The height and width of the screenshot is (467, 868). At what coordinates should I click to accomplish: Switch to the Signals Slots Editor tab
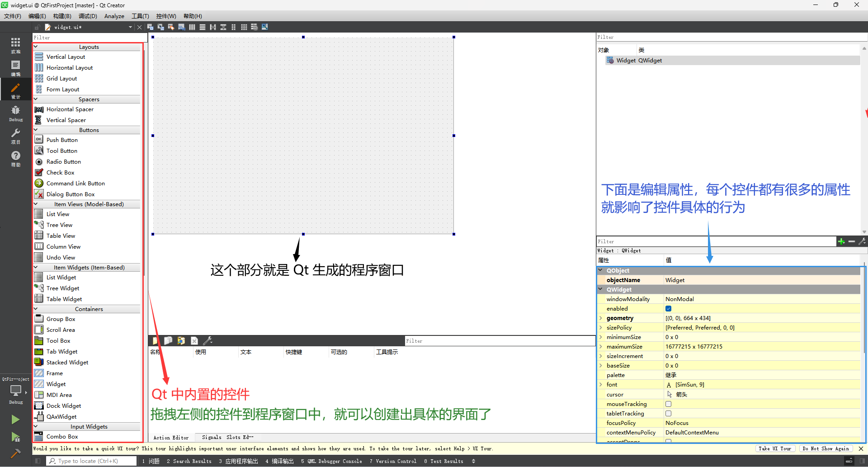[x=228, y=437]
